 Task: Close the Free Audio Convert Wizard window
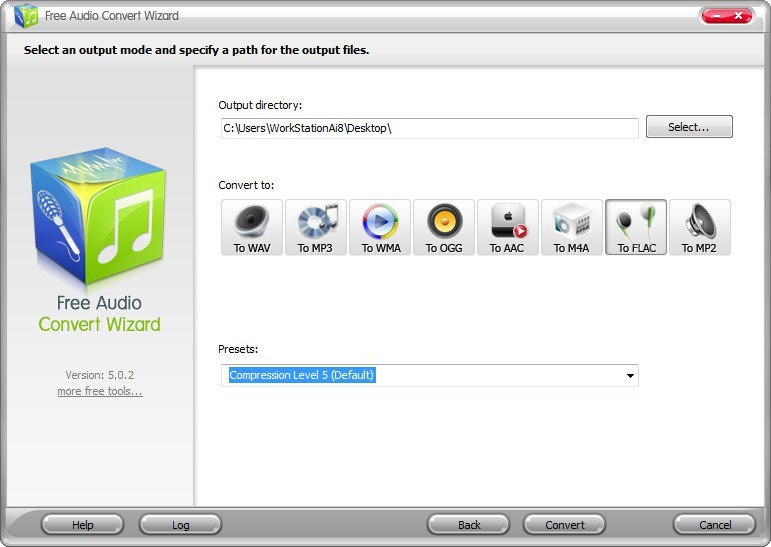pos(739,16)
